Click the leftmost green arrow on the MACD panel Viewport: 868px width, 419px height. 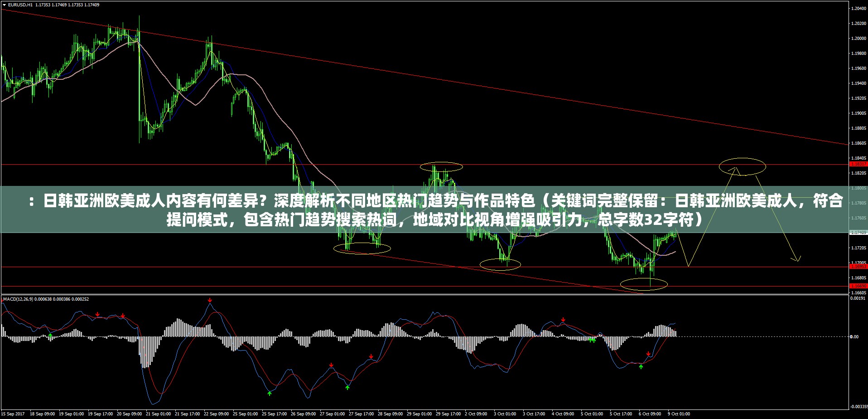[50, 336]
